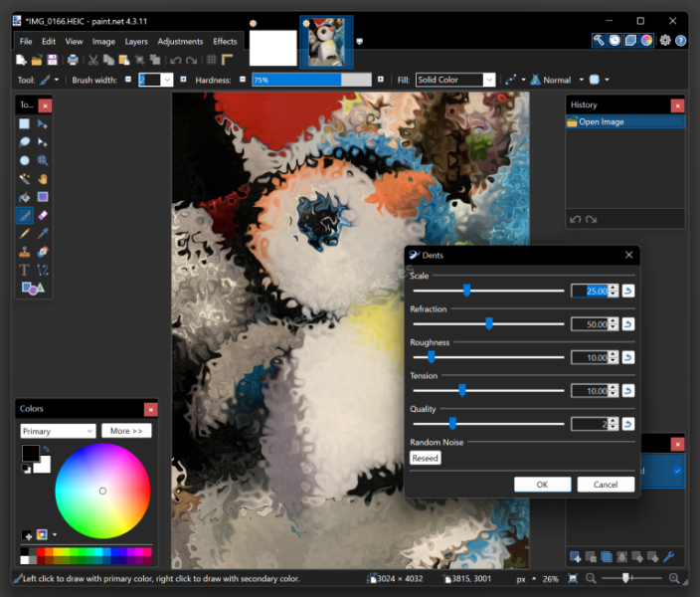Select the Text tool

(25, 271)
